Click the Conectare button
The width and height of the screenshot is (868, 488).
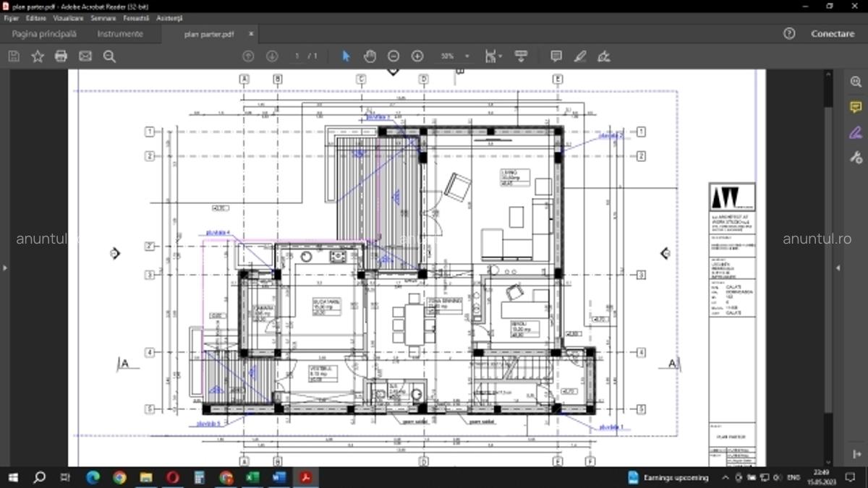click(x=833, y=33)
